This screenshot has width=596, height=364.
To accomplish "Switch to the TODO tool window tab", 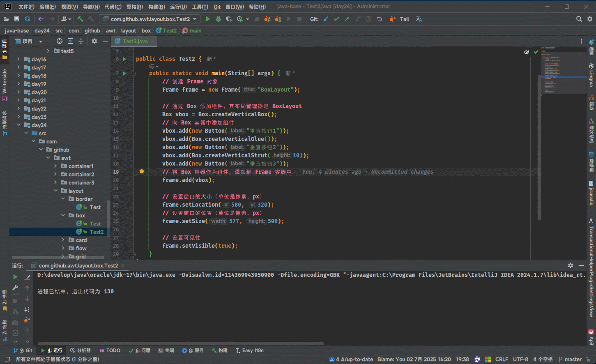I will tap(110, 350).
